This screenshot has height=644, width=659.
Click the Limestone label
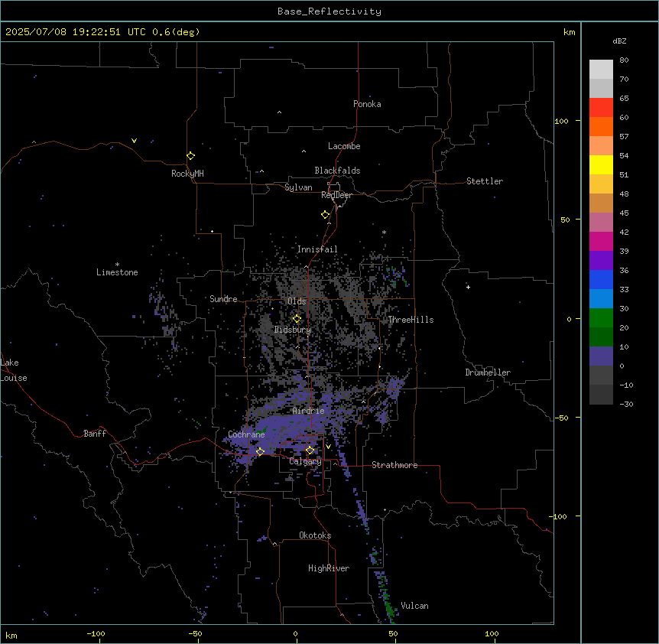pos(117,272)
